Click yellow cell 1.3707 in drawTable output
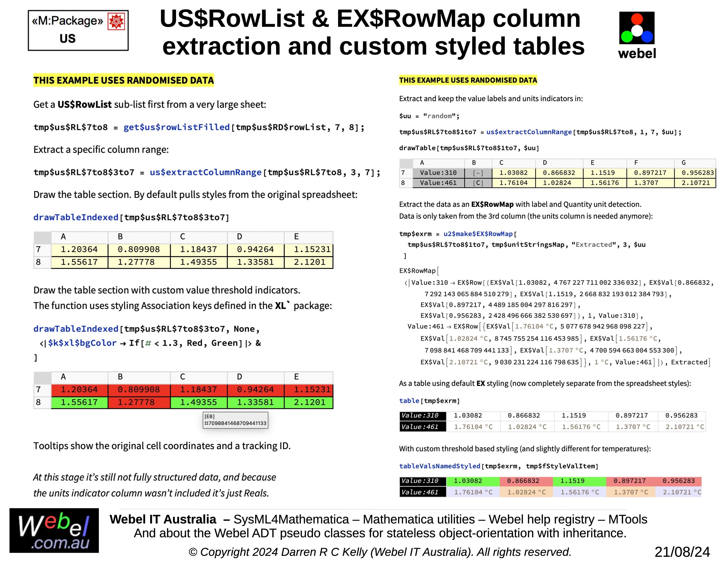This screenshot has height=563, width=728. [x=651, y=183]
